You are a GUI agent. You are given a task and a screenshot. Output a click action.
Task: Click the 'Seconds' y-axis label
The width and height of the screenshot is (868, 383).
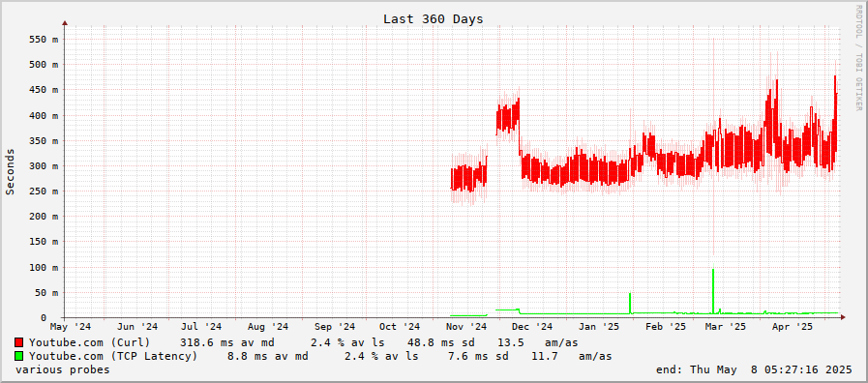pyautogui.click(x=10, y=171)
